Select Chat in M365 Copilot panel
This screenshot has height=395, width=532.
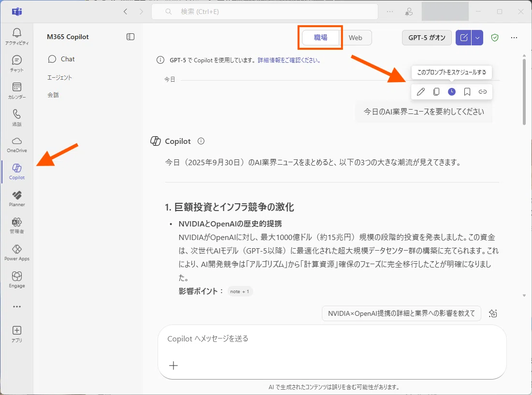point(61,59)
